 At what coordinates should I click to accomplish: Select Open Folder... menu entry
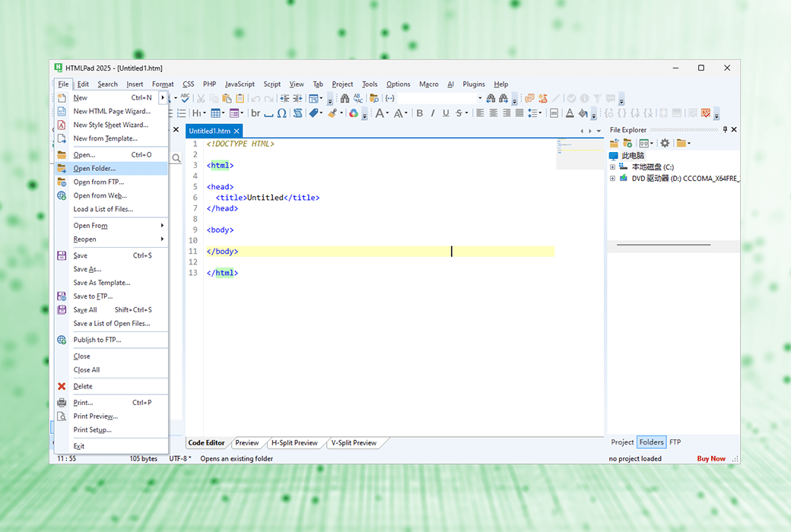click(112, 169)
